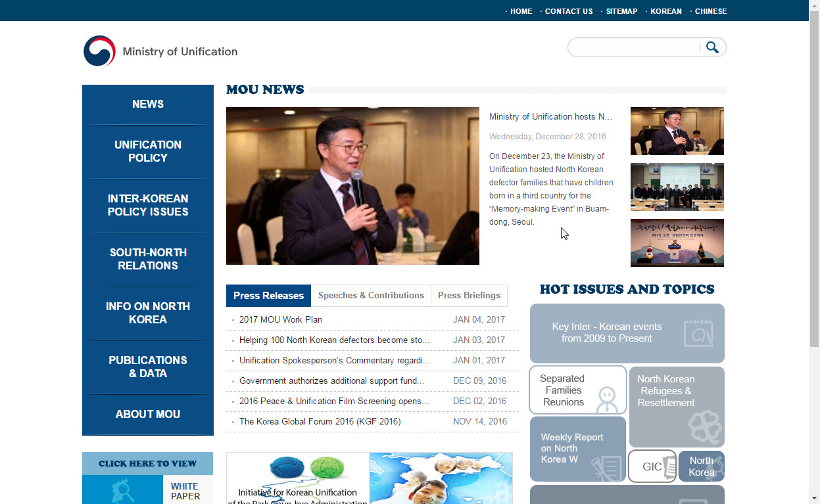The width and height of the screenshot is (820, 504).
Task: Select the Press Releases tab
Action: [268, 296]
